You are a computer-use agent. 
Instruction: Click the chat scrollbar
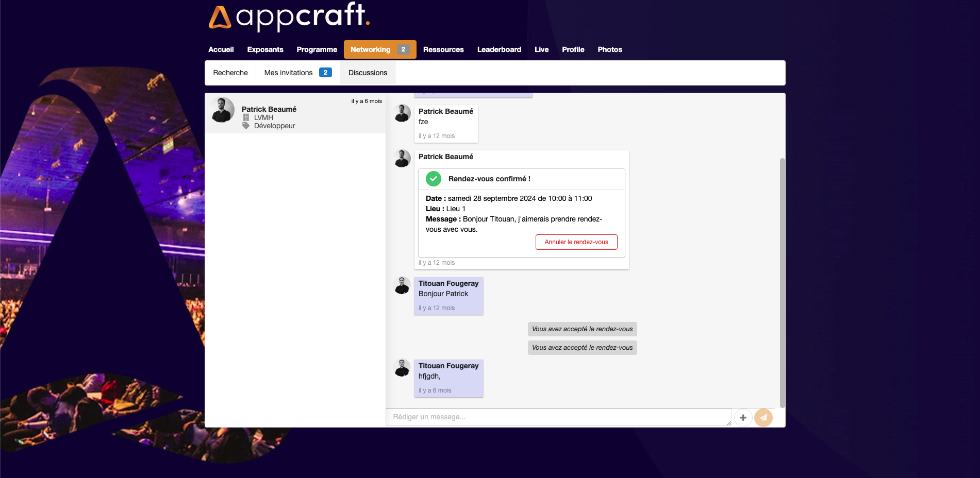coord(782,282)
